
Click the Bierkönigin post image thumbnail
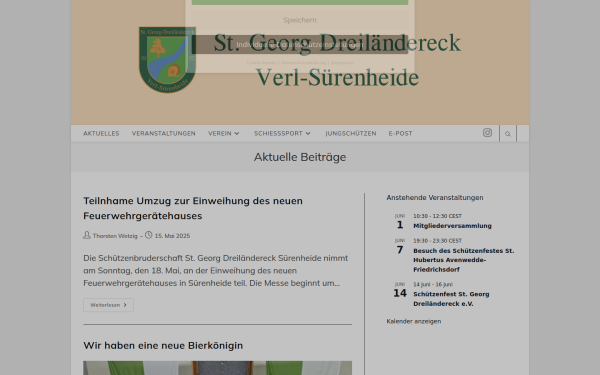click(217, 368)
